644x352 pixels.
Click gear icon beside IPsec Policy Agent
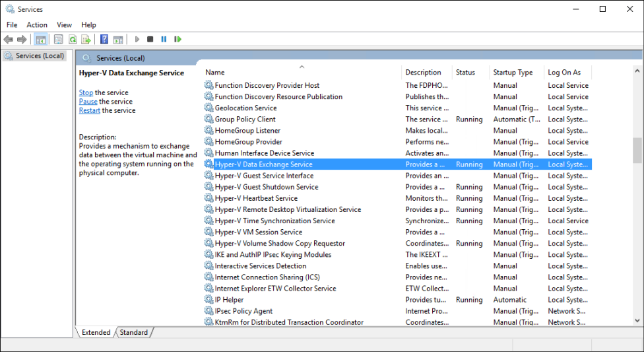click(209, 311)
